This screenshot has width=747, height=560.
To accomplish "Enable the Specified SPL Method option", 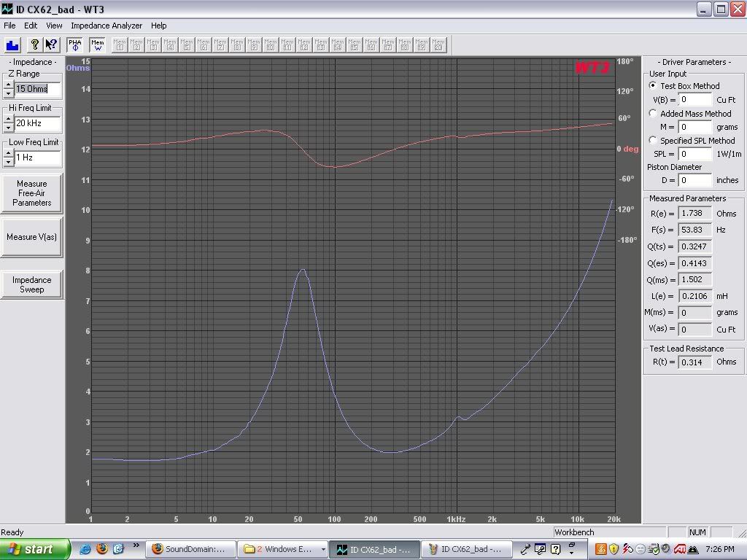I will click(653, 140).
